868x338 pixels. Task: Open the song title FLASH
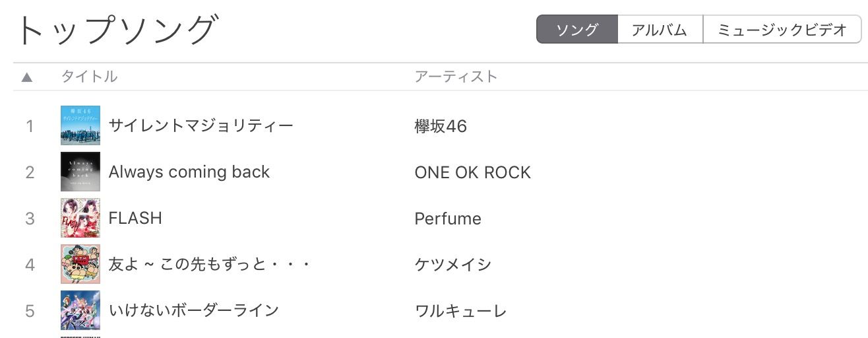135,218
